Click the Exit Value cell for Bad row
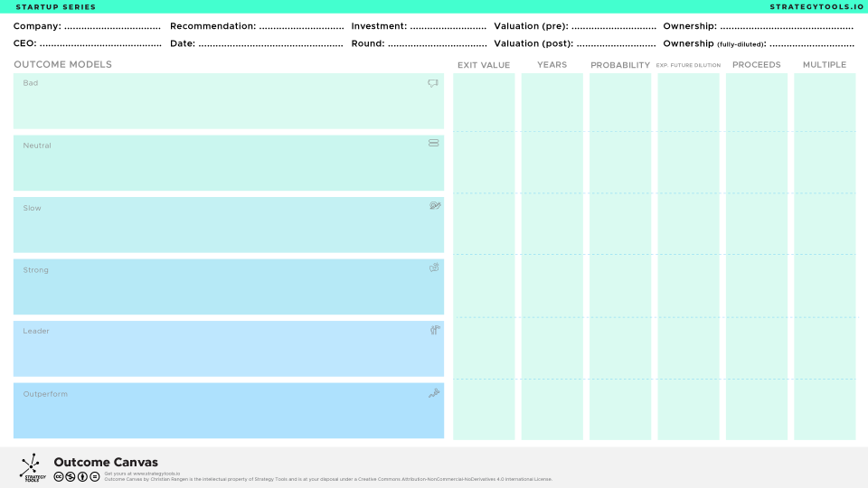The image size is (868, 488). coord(484,102)
